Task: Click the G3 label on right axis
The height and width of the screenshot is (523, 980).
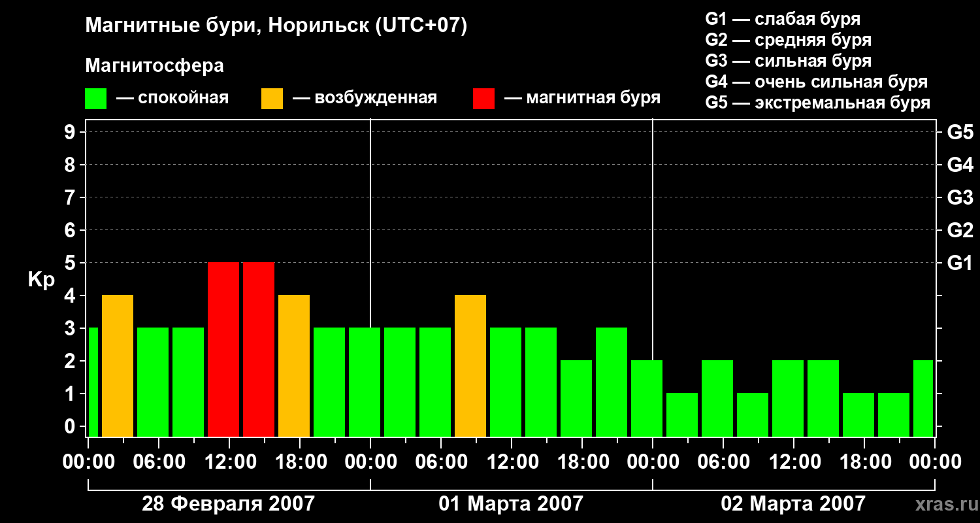Action: pos(960,197)
